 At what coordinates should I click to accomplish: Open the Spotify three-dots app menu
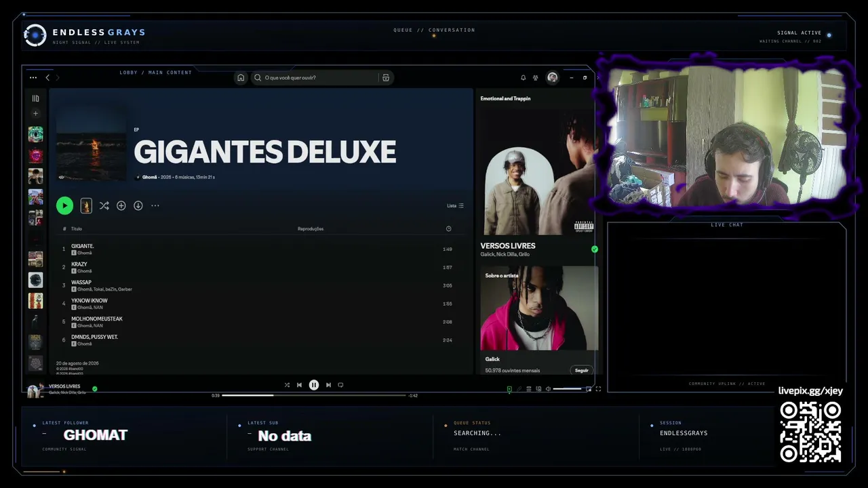coord(33,78)
